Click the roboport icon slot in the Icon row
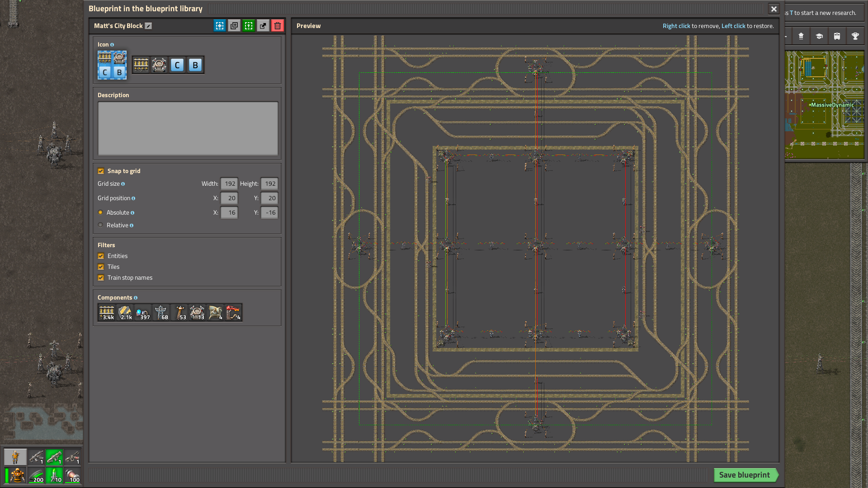The height and width of the screenshot is (488, 868). pos(159,65)
